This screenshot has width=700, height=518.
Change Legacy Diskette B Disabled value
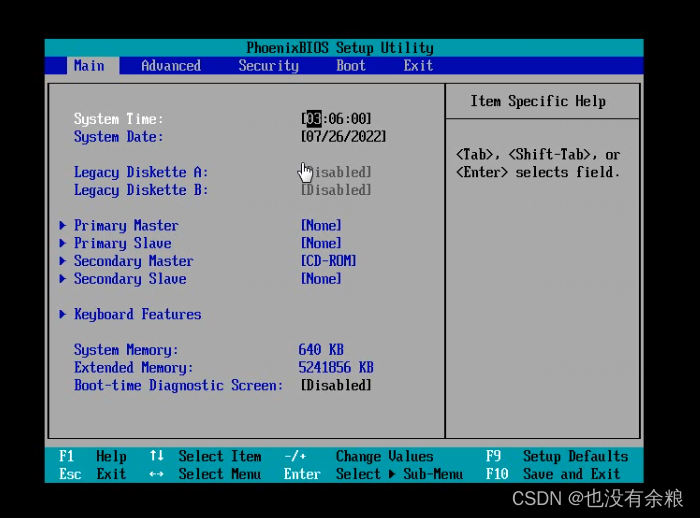click(x=336, y=190)
